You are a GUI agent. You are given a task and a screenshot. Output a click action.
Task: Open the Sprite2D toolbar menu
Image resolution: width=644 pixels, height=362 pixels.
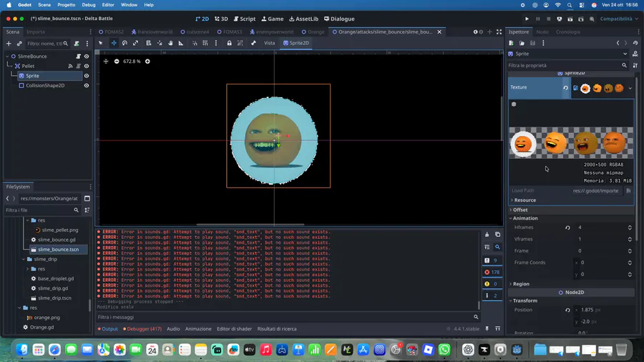pos(296,43)
